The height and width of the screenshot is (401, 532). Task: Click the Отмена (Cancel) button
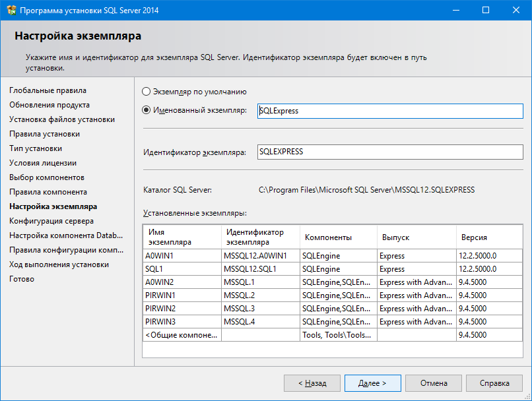pos(433,383)
